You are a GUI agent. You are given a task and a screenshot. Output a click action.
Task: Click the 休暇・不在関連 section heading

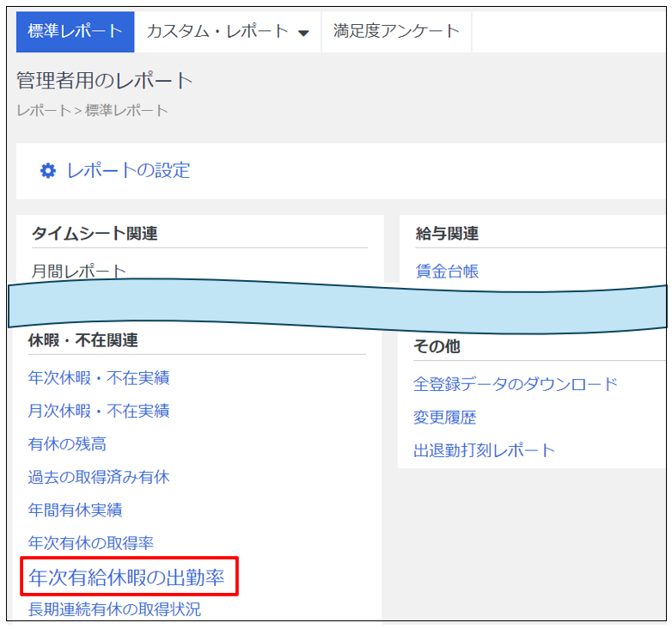click(83, 340)
